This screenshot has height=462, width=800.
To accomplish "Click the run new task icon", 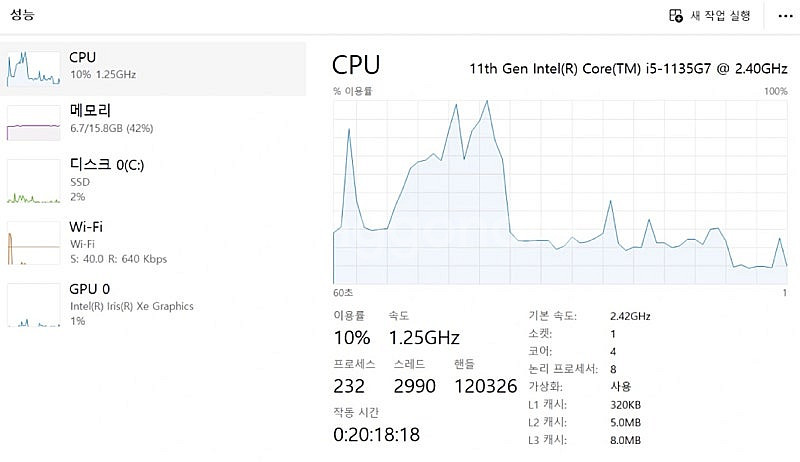I will pyautogui.click(x=676, y=16).
